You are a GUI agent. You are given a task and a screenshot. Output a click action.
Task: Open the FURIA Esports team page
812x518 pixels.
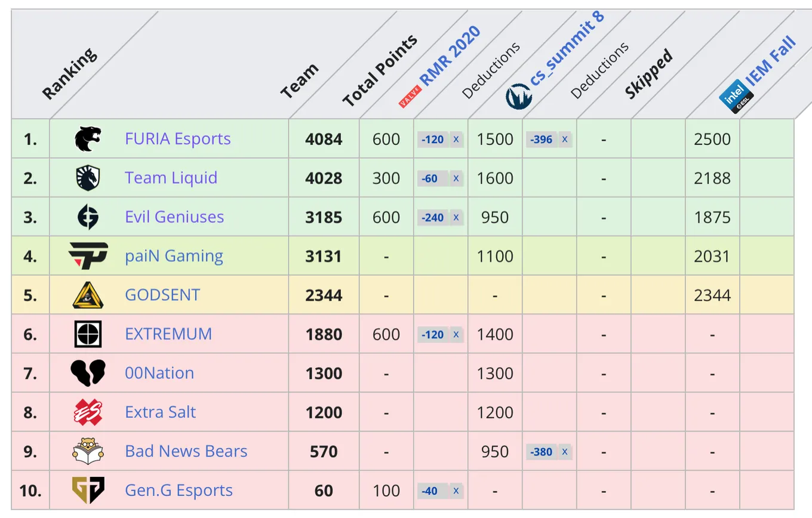[x=178, y=139]
